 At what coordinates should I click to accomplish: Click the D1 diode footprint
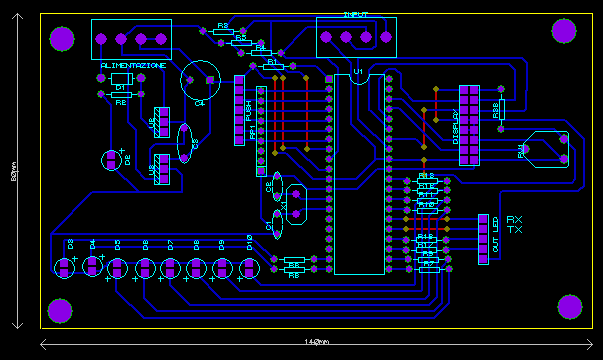click(x=121, y=78)
